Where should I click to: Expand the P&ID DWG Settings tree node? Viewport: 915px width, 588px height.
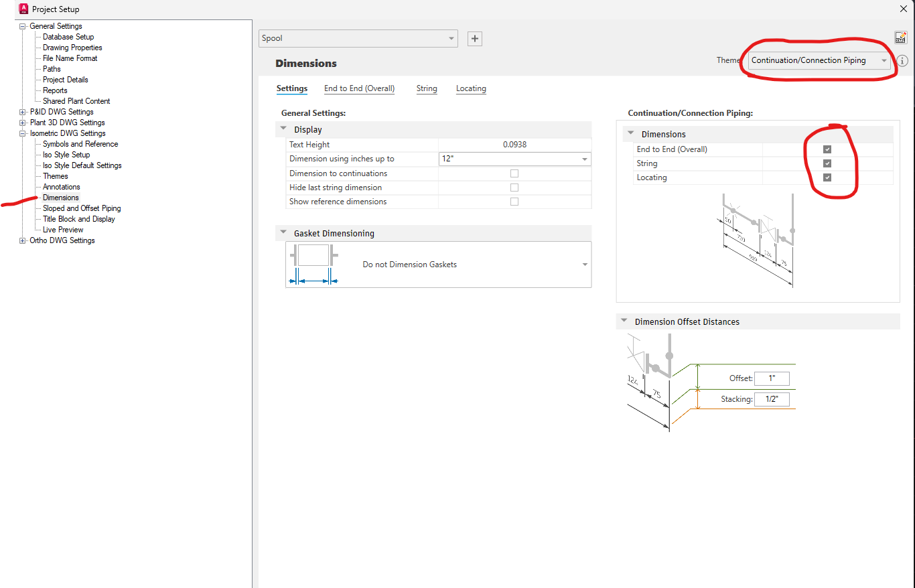22,111
